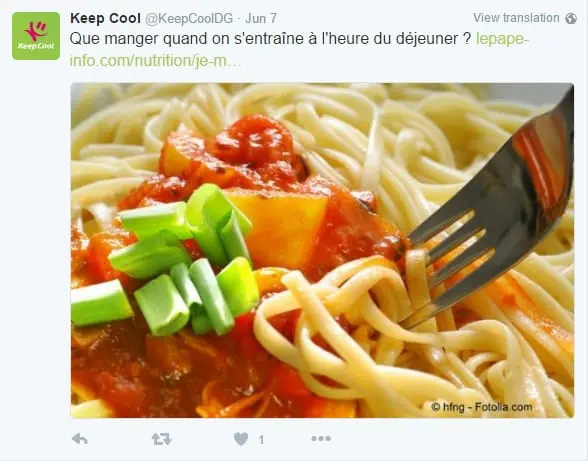Screen dimensions: 588x461
Task: Click the globe icon beside View translation
Action: coord(571,18)
